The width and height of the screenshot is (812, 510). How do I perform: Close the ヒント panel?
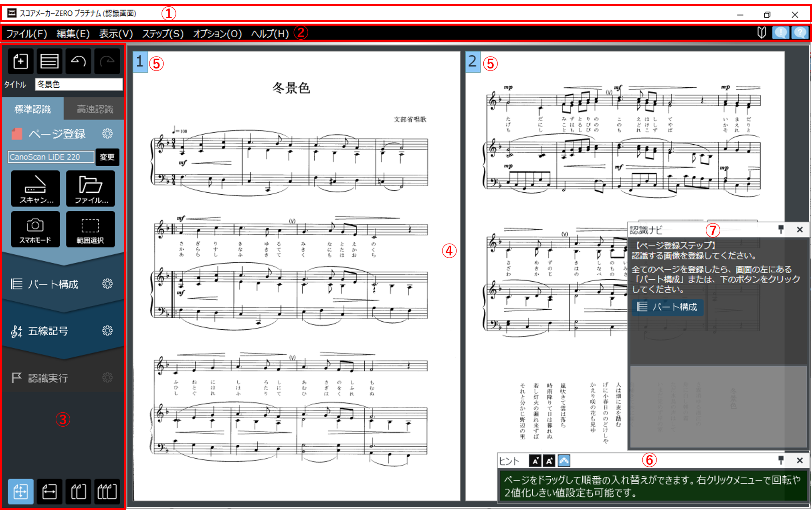tap(800, 460)
